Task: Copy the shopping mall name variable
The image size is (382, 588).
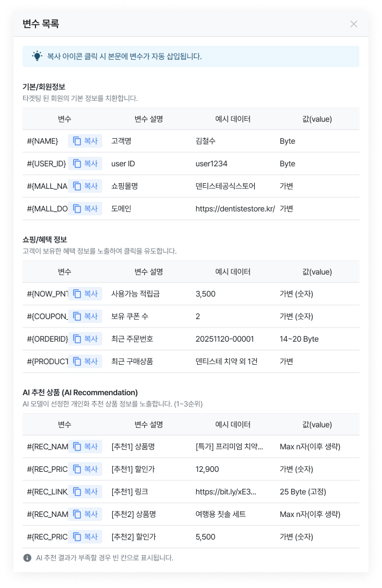Action: click(x=85, y=186)
